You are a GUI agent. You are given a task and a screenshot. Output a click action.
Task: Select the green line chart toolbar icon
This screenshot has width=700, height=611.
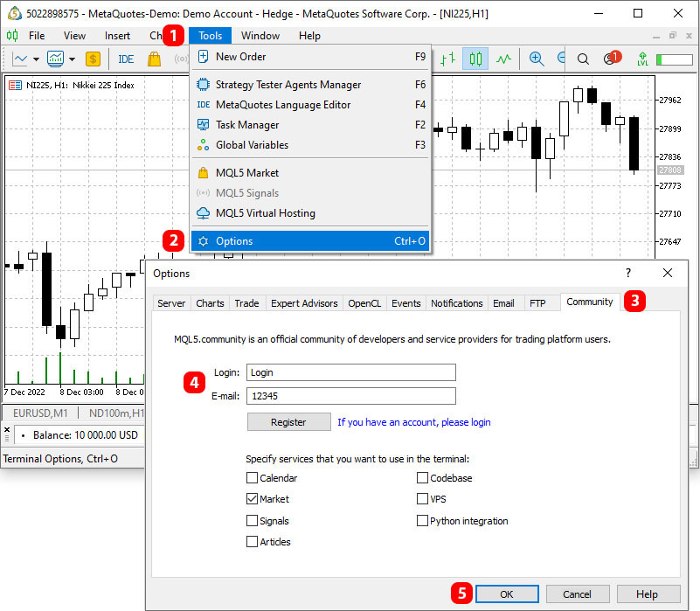click(503, 59)
